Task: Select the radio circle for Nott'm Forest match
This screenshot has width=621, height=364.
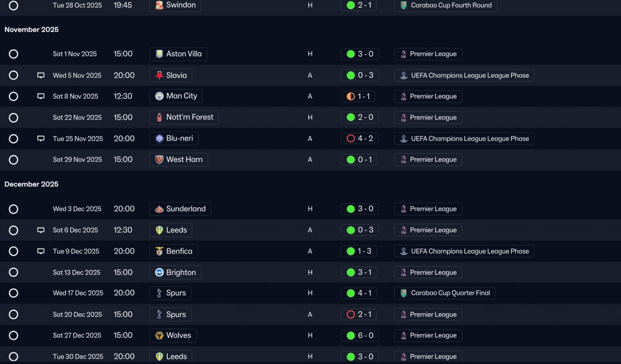Action: pos(14,117)
